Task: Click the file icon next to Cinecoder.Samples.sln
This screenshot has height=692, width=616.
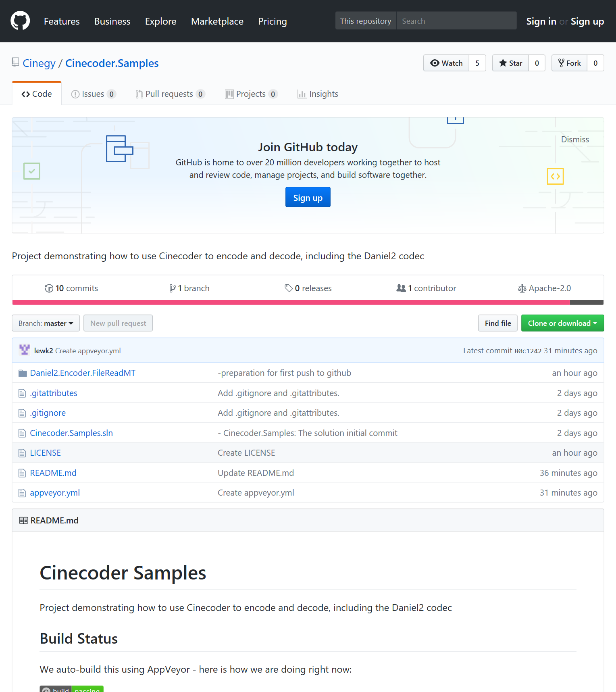Action: [22, 433]
